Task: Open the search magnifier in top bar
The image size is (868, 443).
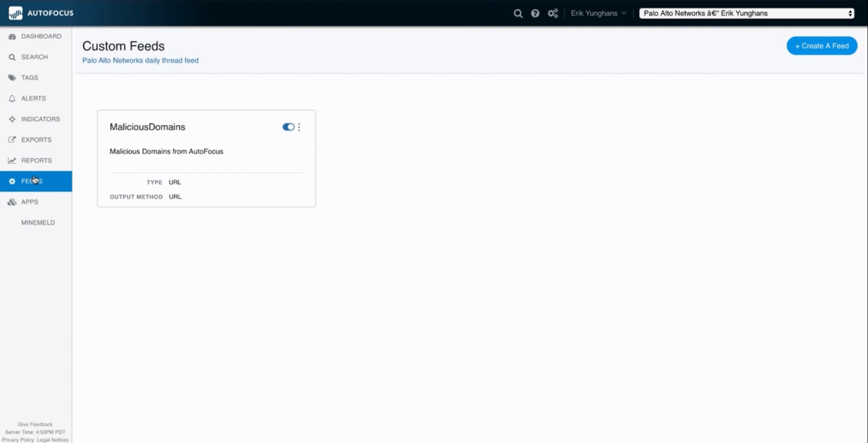Action: [x=518, y=14]
